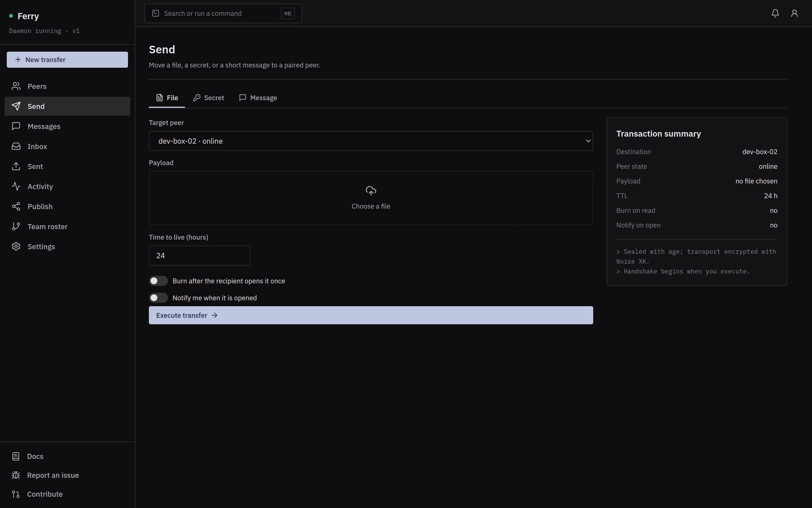The image size is (812, 508).
Task: Click the New transfer button
Action: (x=67, y=60)
